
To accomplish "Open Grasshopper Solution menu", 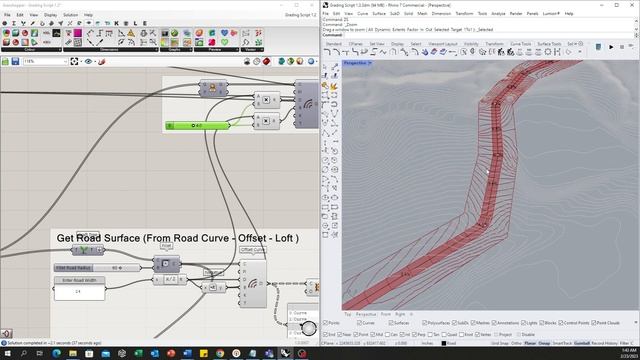I will coord(70,15).
